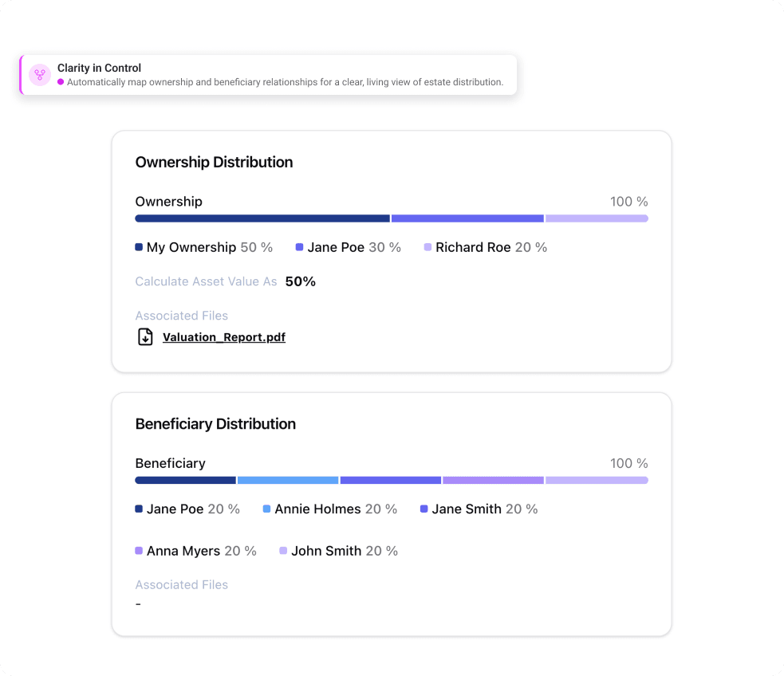Click the pink bullet dot in the banner
Image resolution: width=784 pixels, height=676 pixels.
(x=61, y=82)
